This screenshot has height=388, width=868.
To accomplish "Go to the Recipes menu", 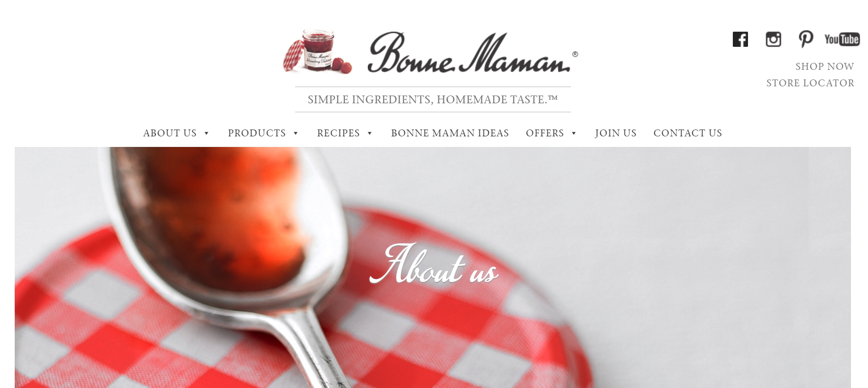I will point(338,133).
